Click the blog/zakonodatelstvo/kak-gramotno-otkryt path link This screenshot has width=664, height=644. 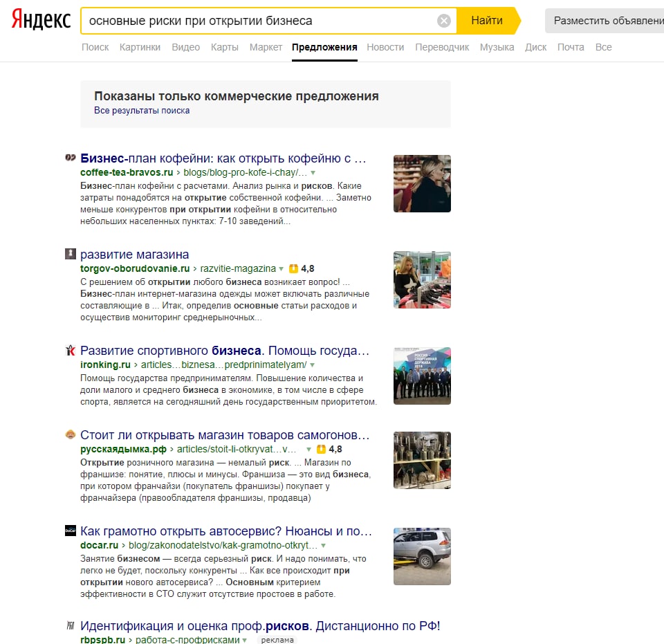click(x=223, y=545)
